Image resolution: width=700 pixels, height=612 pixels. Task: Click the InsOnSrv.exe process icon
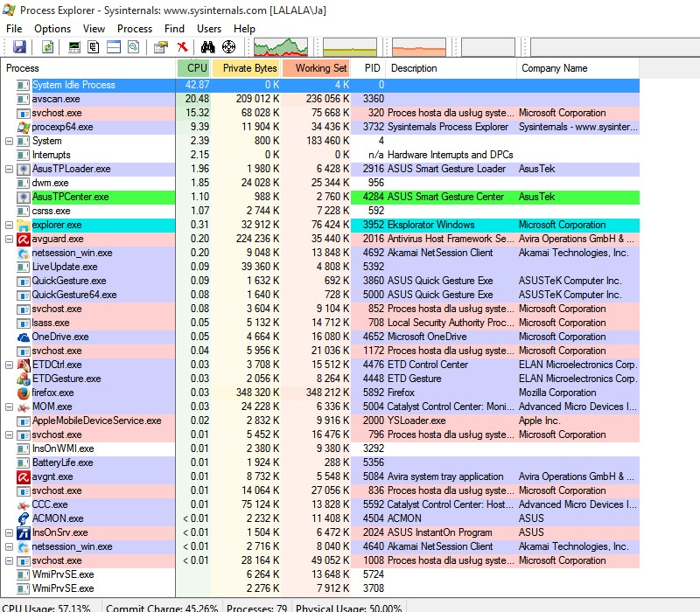(24, 532)
